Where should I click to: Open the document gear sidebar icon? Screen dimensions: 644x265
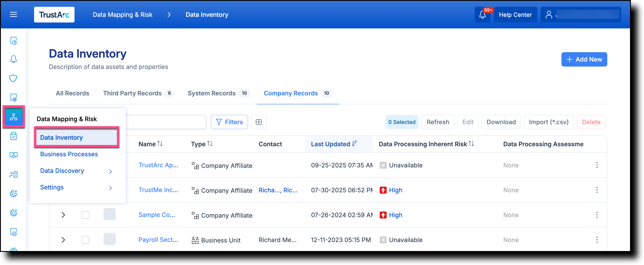14,232
